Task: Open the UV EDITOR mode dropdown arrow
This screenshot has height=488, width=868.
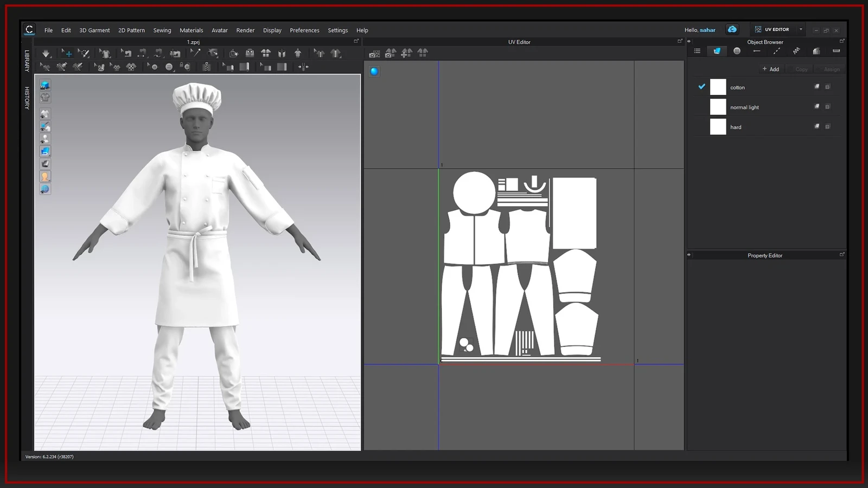Action: (x=801, y=29)
